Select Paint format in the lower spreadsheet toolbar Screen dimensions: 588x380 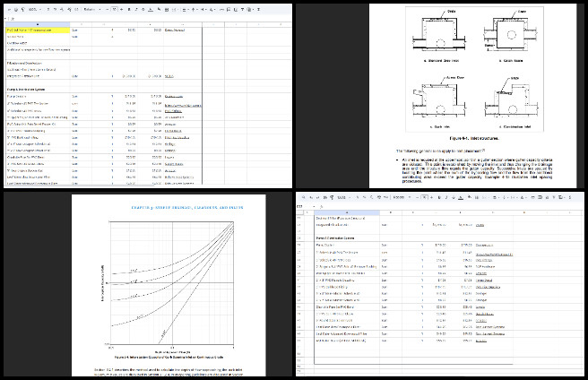click(332, 197)
